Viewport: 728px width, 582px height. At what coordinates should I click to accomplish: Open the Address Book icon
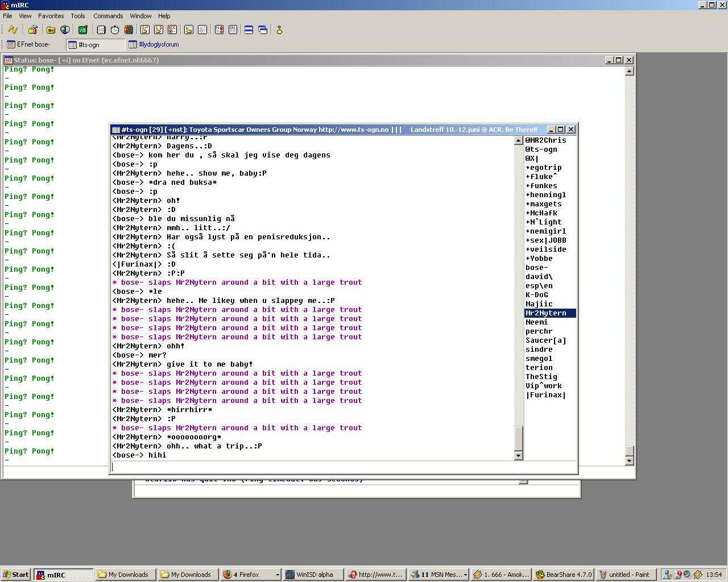(x=101, y=30)
